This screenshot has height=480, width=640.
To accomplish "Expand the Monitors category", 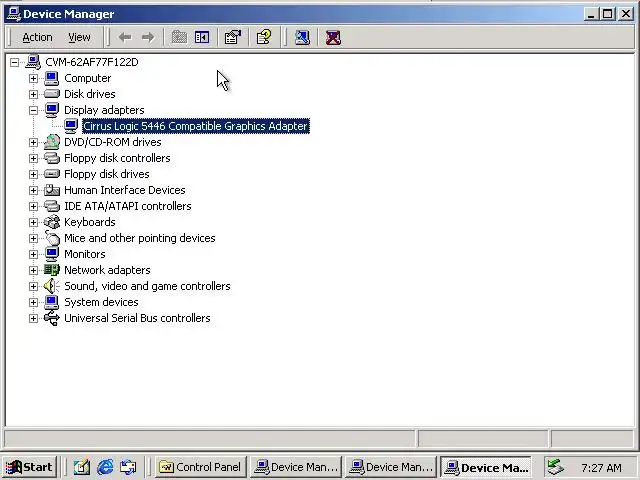I will [33, 254].
